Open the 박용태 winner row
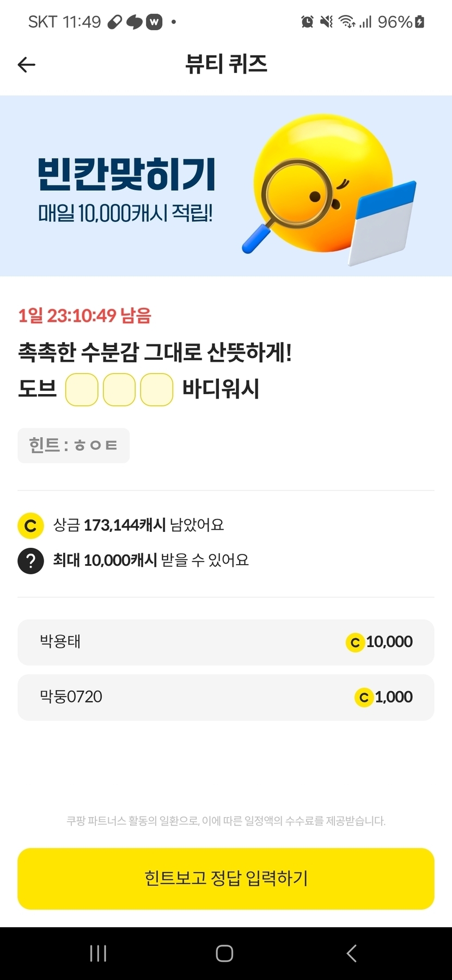 pyautogui.click(x=225, y=642)
